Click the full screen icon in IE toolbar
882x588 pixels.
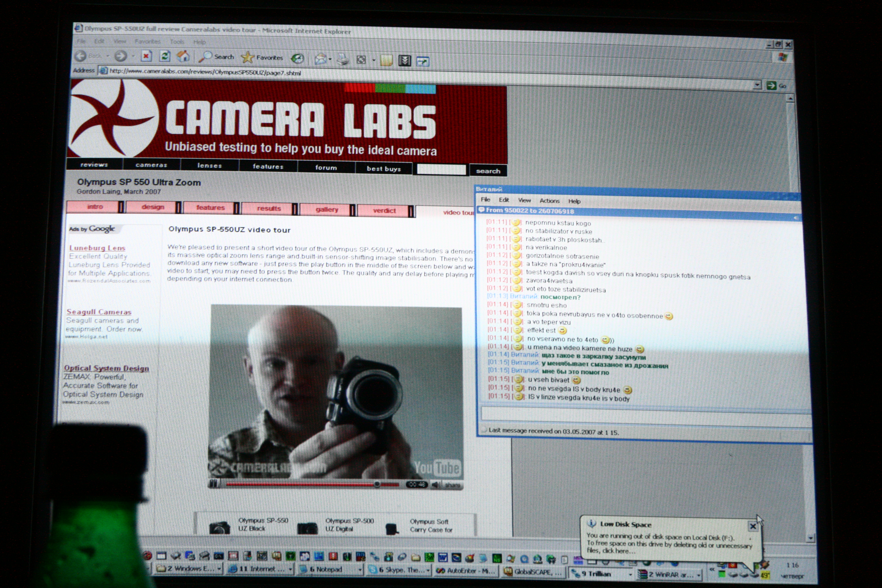[362, 60]
